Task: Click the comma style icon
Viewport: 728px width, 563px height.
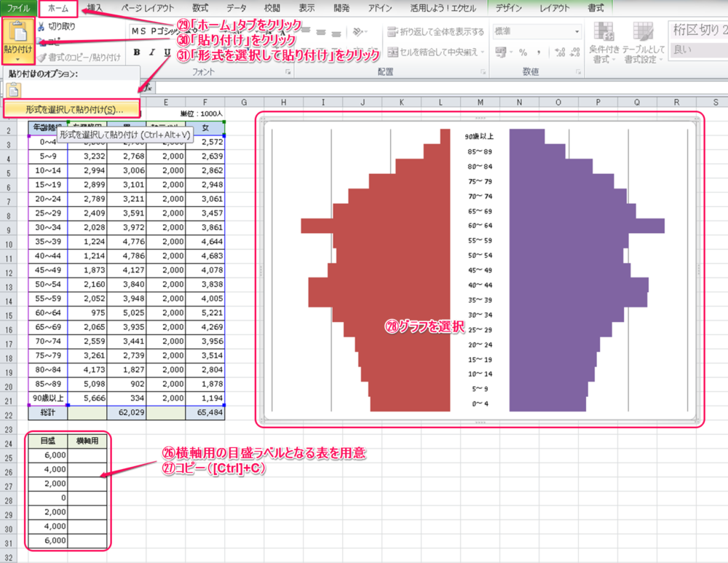Action: click(540, 52)
